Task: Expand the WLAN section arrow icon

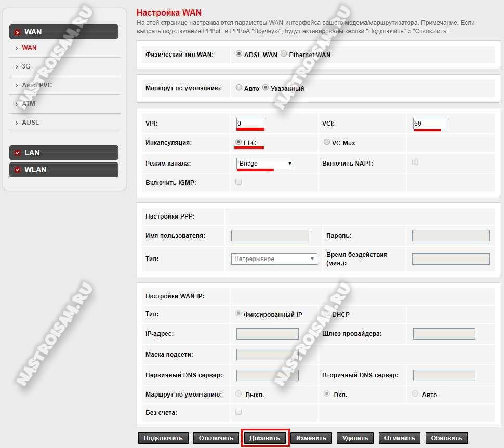Action: [x=17, y=170]
